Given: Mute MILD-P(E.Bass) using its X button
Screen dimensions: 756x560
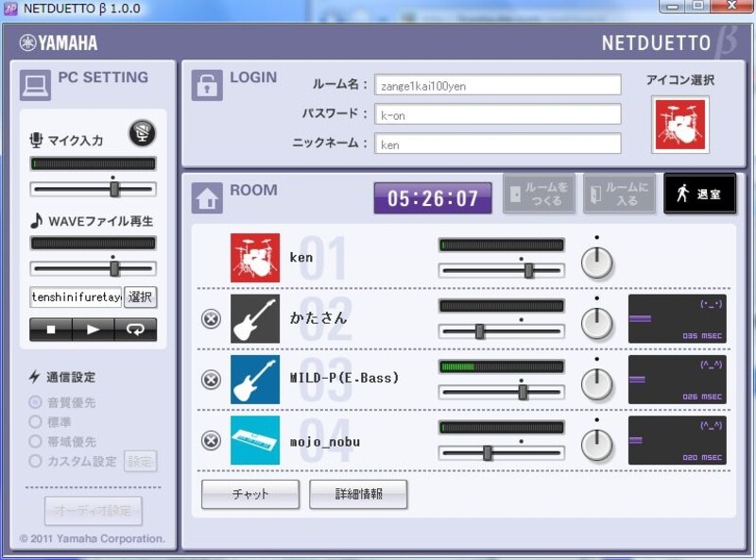Looking at the screenshot, I should [x=210, y=377].
